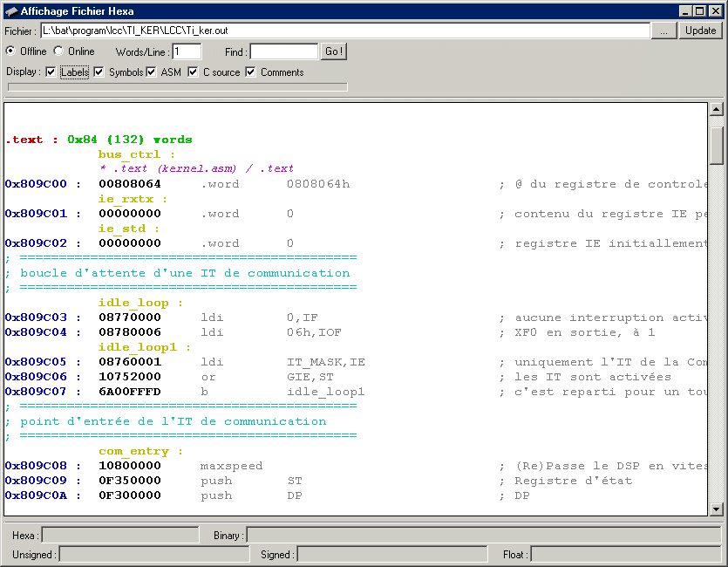Toggle the C source checkbox
Screen dimensions: 728x567
pos(194,72)
